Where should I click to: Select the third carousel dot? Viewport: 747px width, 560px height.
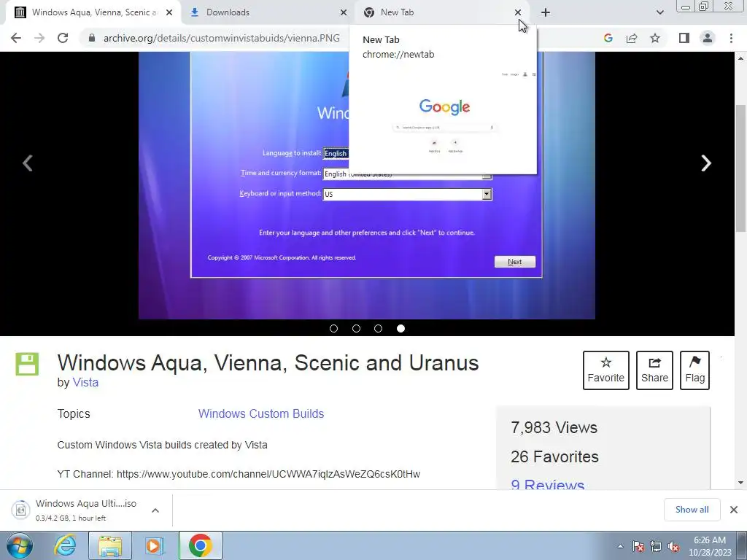(x=379, y=329)
